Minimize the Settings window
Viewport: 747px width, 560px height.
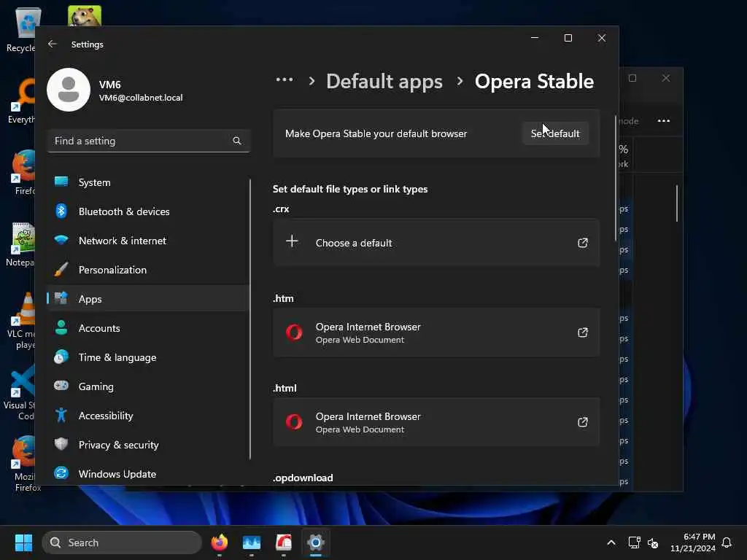pyautogui.click(x=535, y=38)
